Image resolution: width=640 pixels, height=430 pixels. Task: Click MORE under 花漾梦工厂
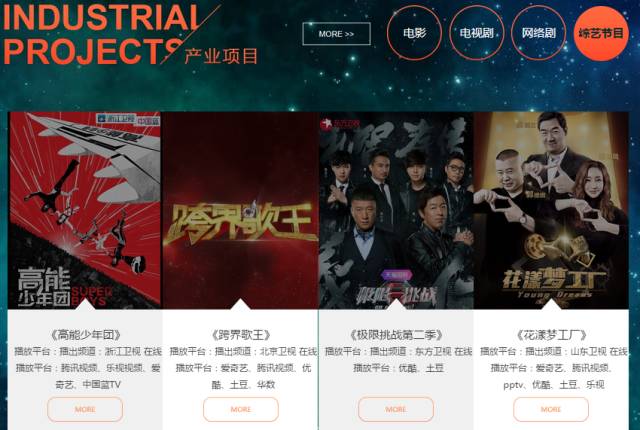coord(551,409)
